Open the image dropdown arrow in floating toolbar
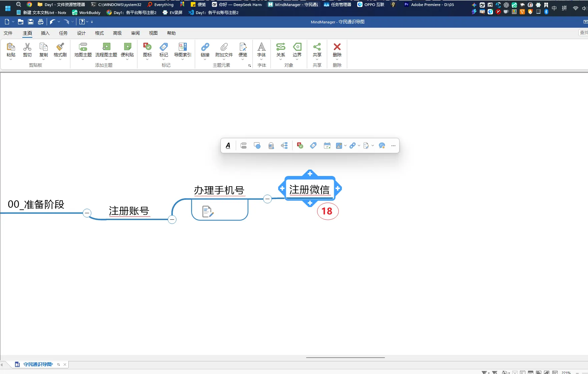 pyautogui.click(x=345, y=146)
